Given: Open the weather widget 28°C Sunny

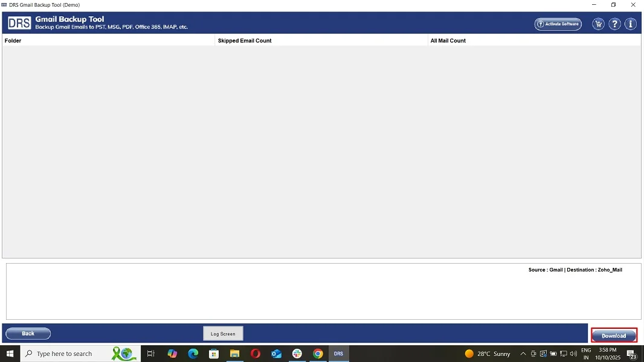Looking at the screenshot, I should [x=488, y=354].
